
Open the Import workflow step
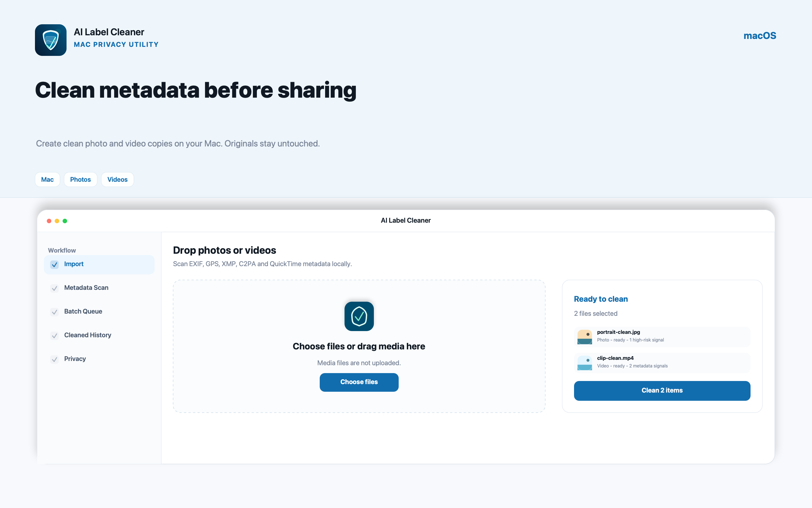(x=99, y=264)
